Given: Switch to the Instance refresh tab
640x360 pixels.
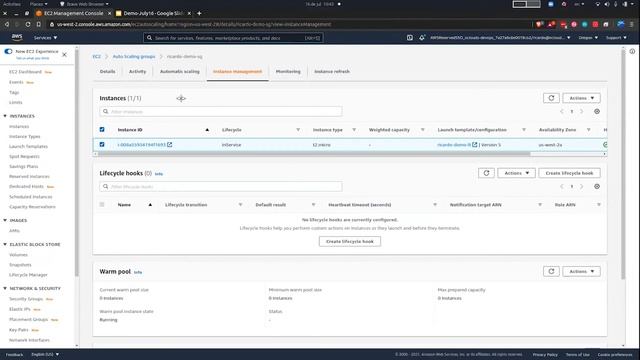Looking at the screenshot, I should coord(332,71).
